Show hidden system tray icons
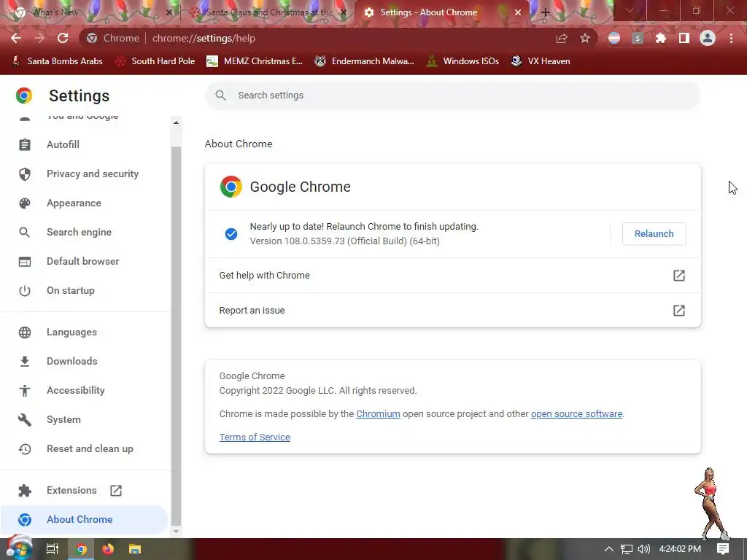747x560 pixels. 609,549
